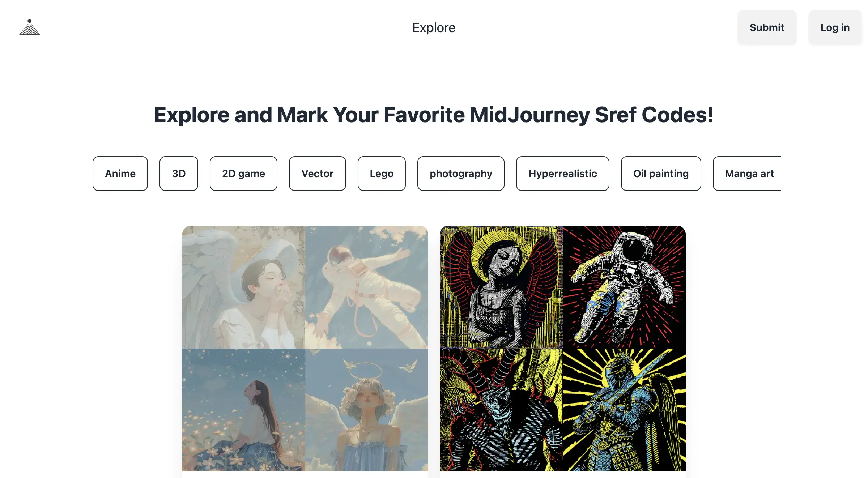Select the photography filter toggle
868x478 pixels.
pos(461,173)
